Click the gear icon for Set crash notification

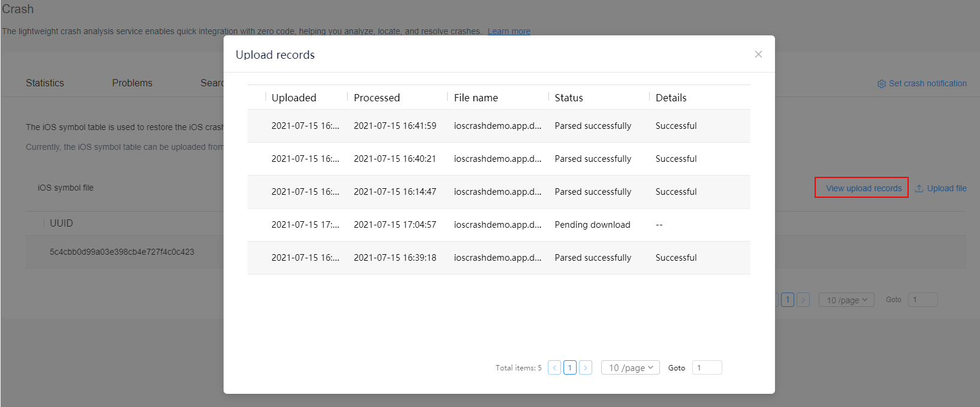click(x=881, y=84)
